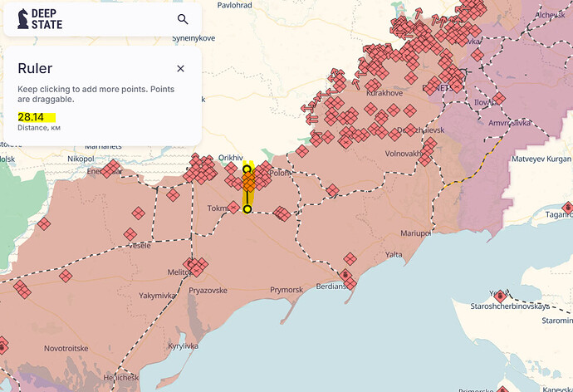The width and height of the screenshot is (573, 392).
Task: Click the Volnovakha town label
Action: pyautogui.click(x=404, y=154)
